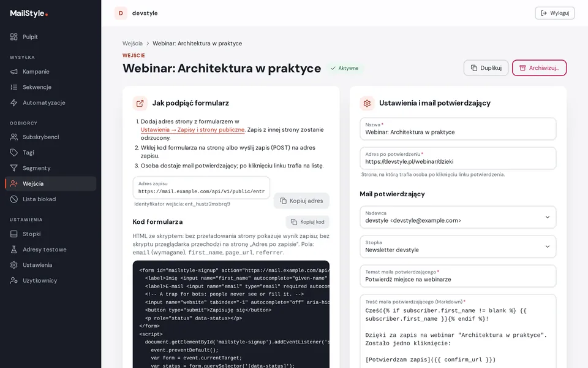Screen dimensions: 588x368
Task: Click the Archiwizuj button
Action: pyautogui.click(x=539, y=68)
